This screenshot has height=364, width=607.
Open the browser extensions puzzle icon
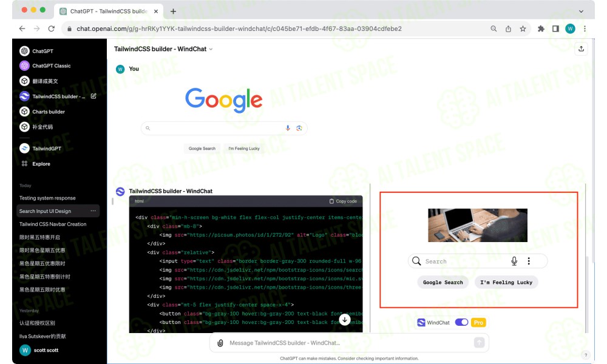pyautogui.click(x=541, y=29)
